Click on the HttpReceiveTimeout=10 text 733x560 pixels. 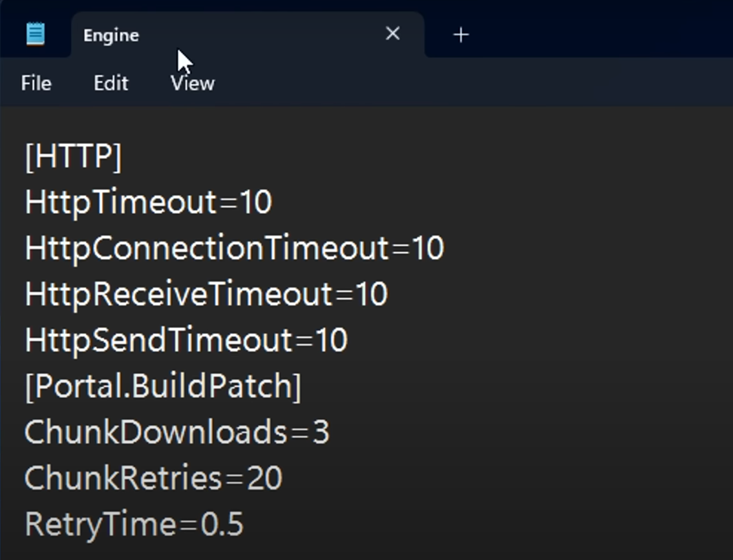click(x=206, y=295)
